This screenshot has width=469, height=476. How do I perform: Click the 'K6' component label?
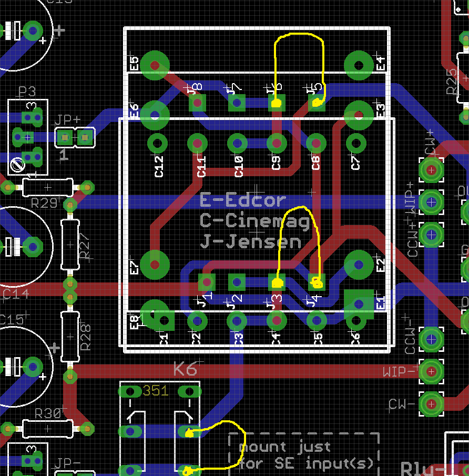tap(186, 369)
